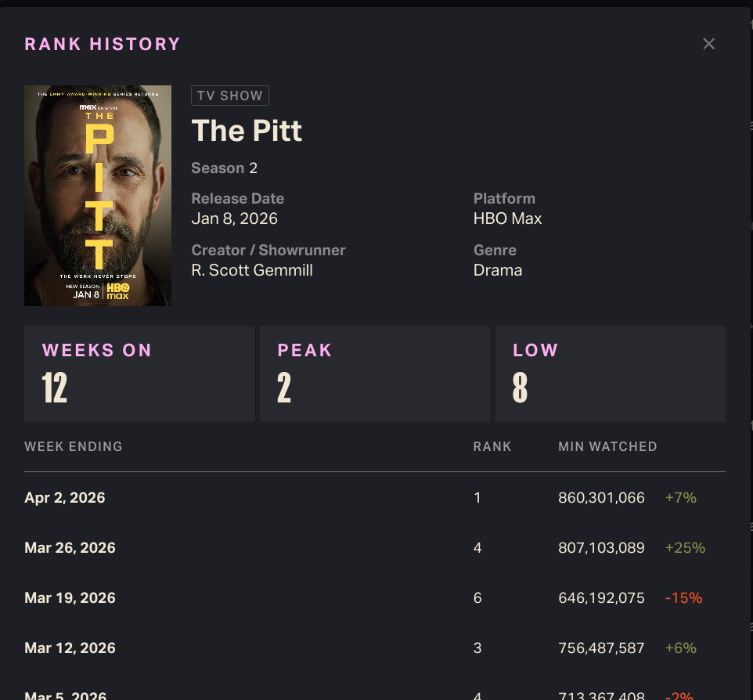The height and width of the screenshot is (700, 753).
Task: Click the Season 2 label
Action: 224,168
